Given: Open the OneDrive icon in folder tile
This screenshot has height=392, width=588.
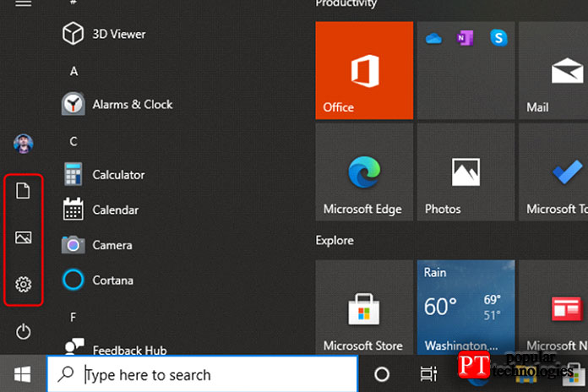Looking at the screenshot, I should point(433,38).
